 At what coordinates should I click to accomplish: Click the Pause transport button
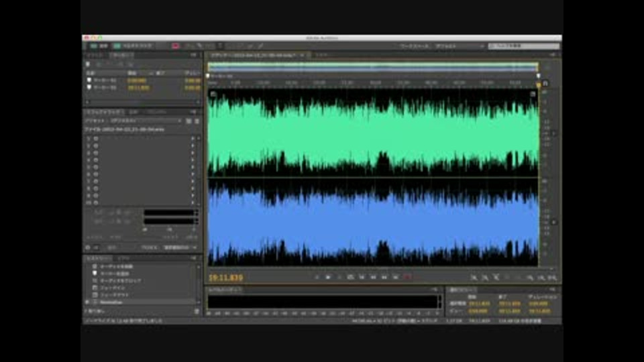point(339,278)
